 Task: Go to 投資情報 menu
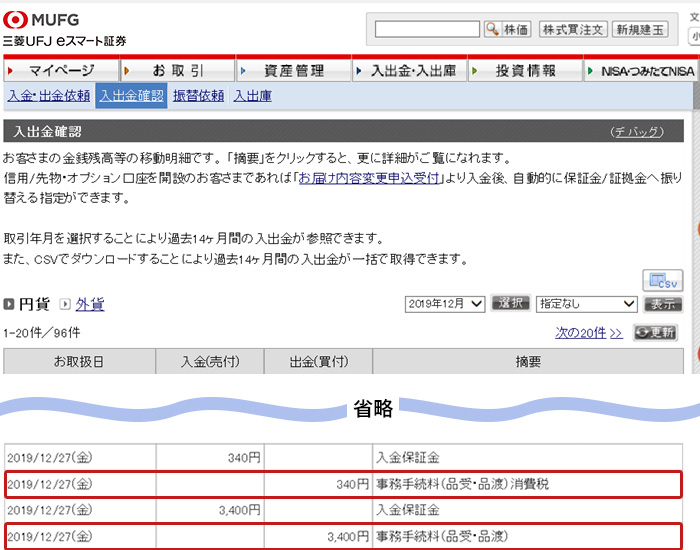tap(526, 71)
